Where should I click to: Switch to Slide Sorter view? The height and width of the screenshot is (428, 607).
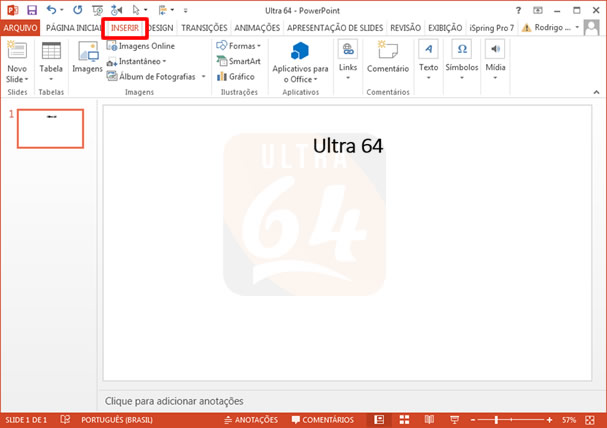[x=404, y=419]
